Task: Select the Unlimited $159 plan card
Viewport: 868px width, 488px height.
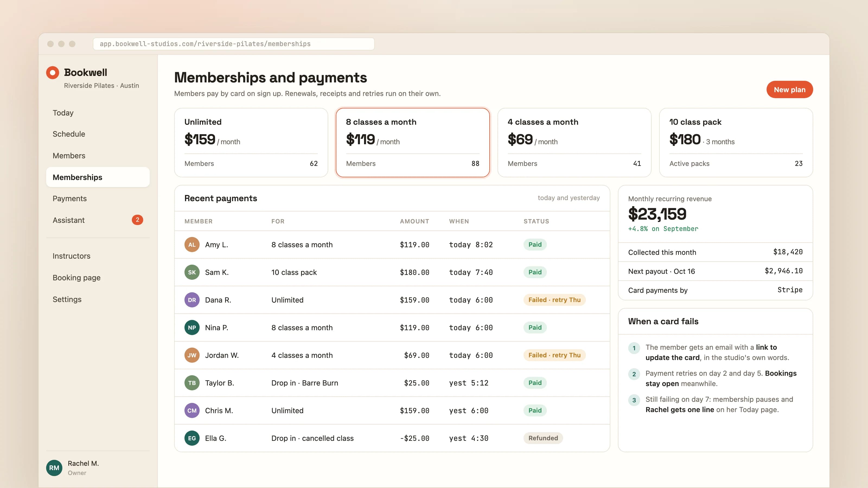Action: tap(251, 142)
